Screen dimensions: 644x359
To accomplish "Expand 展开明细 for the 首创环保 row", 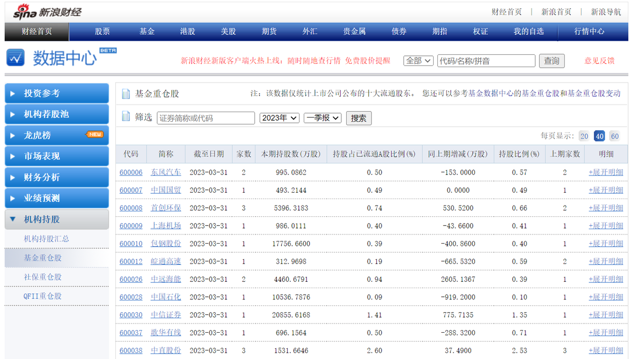I will coord(606,208).
